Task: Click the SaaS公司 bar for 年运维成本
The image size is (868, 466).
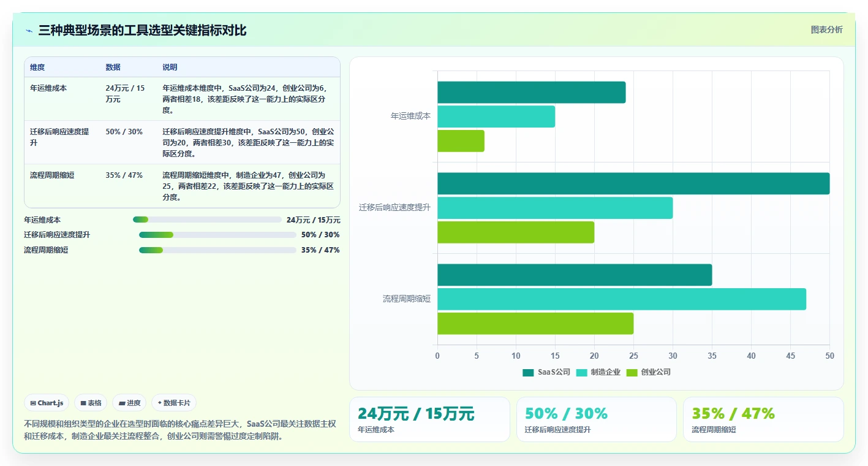Action: click(x=531, y=92)
